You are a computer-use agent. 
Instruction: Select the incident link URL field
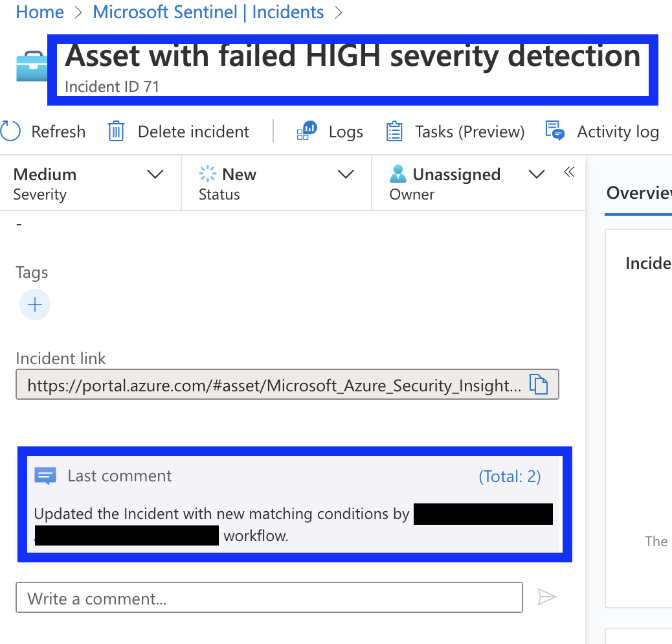click(287, 384)
